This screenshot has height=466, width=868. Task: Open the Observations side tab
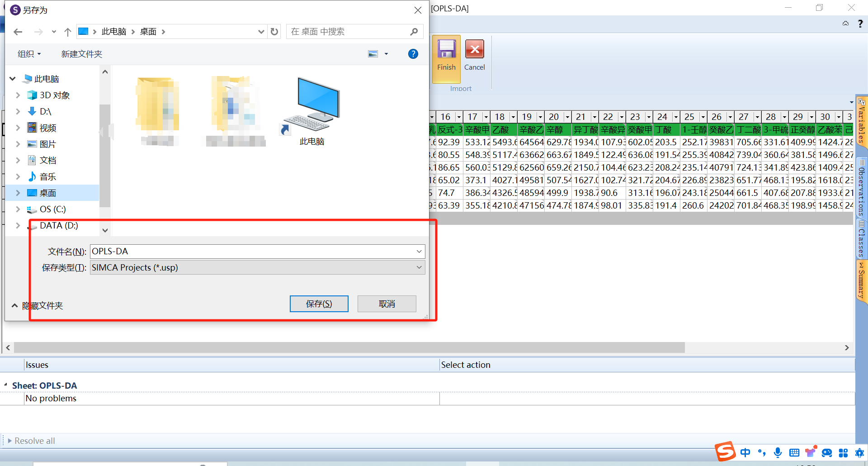pyautogui.click(x=861, y=188)
